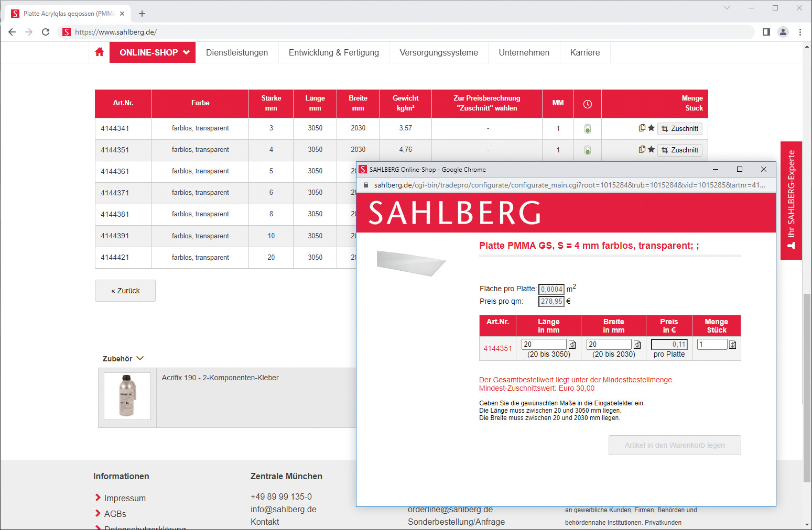Go to the shop home page icon
The height and width of the screenshot is (530, 812).
[x=100, y=52]
